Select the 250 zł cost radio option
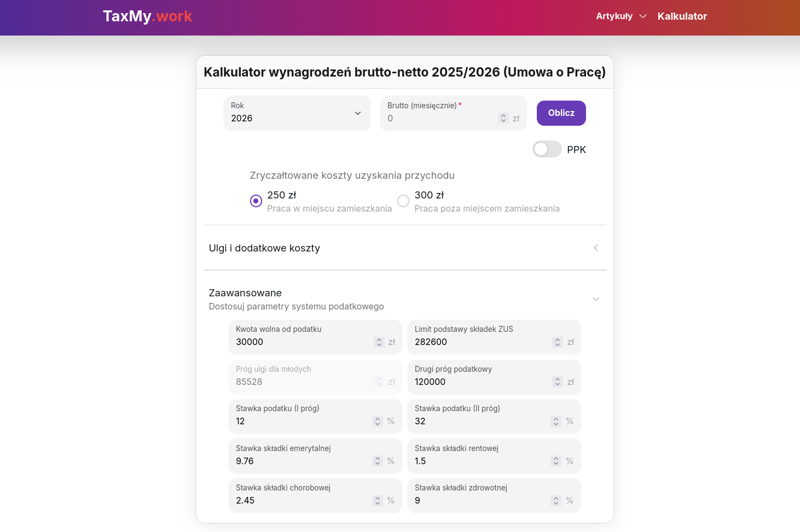 (x=256, y=201)
